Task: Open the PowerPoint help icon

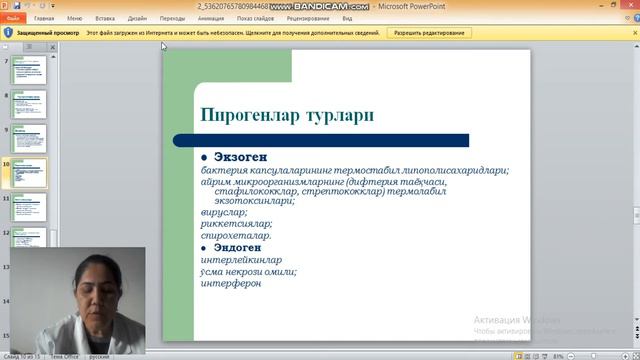Action: [x=637, y=18]
